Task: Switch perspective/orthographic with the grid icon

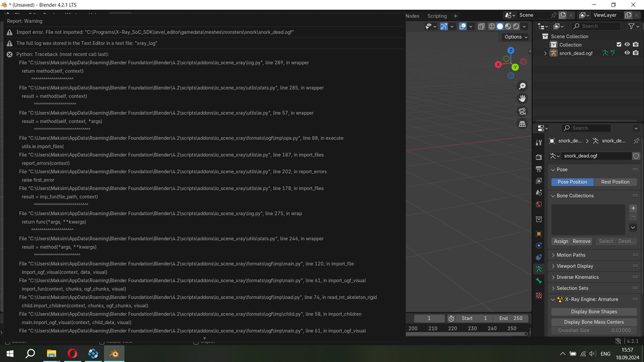Action: click(522, 124)
